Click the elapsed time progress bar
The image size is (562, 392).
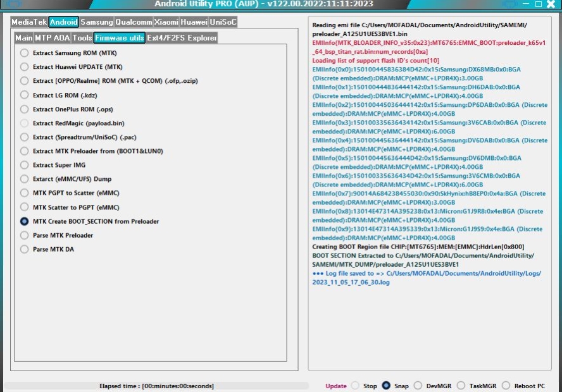pyautogui.click(x=156, y=386)
